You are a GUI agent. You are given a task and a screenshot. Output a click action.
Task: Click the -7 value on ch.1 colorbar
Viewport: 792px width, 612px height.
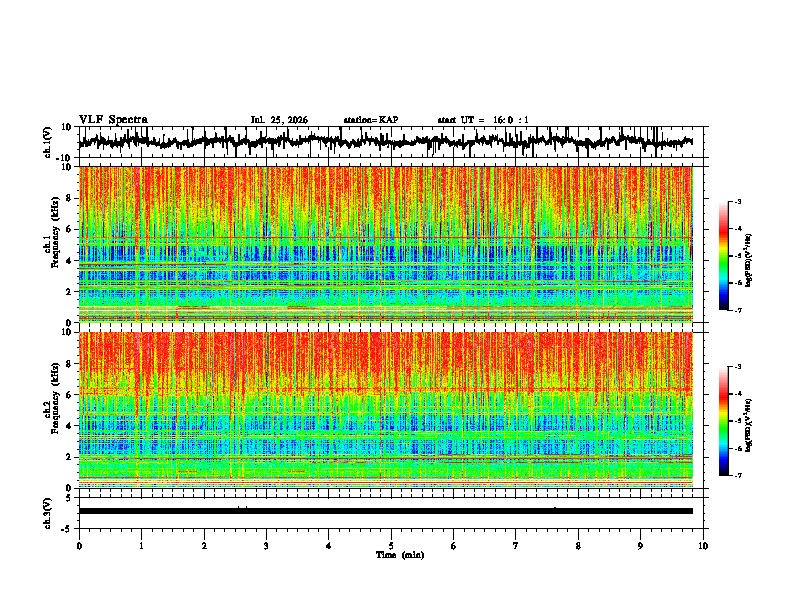[738, 310]
